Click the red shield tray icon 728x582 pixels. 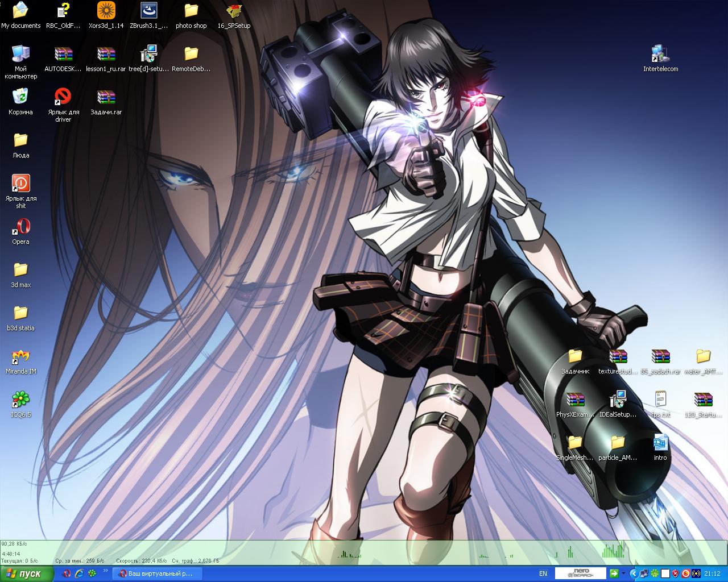[675, 573]
